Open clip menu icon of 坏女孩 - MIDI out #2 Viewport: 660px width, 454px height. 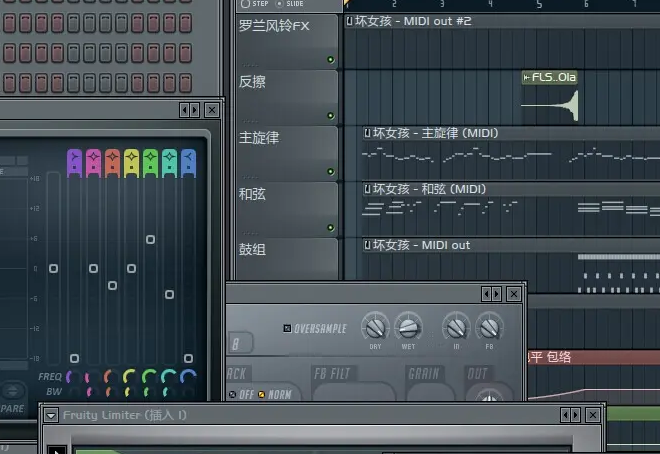349,21
